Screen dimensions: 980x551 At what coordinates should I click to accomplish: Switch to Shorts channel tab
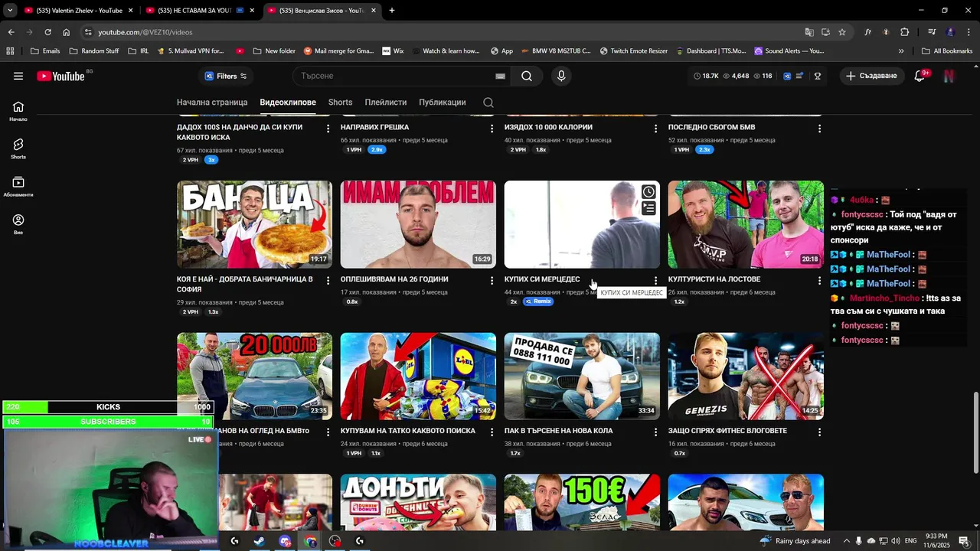340,103
